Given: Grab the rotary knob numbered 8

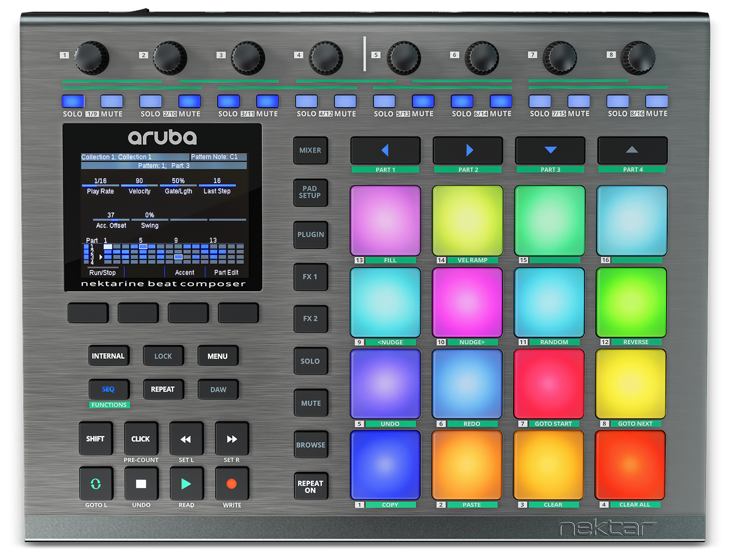Looking at the screenshot, I should click(x=638, y=58).
